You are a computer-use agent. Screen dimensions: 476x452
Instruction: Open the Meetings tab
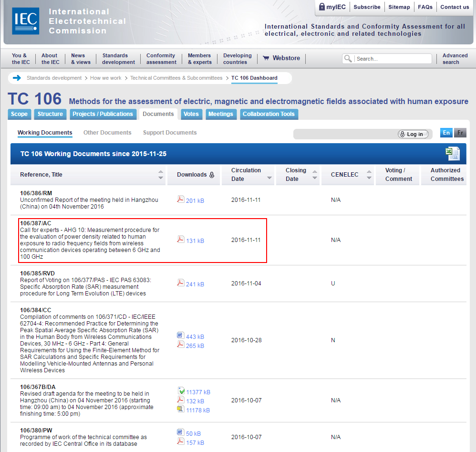tap(221, 114)
